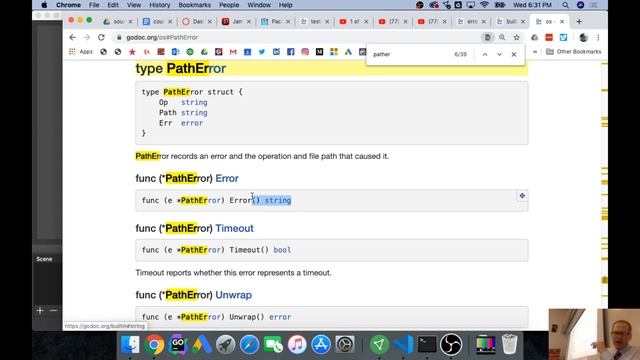Screen dimensions: 640x360
Task: Bookmark this page with the star icon
Action: point(516,37)
